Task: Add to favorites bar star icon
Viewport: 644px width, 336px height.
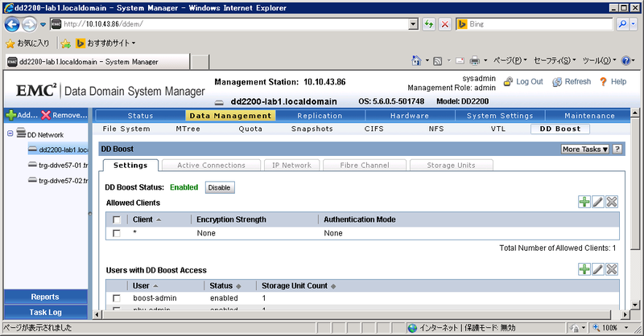Action: (65, 43)
